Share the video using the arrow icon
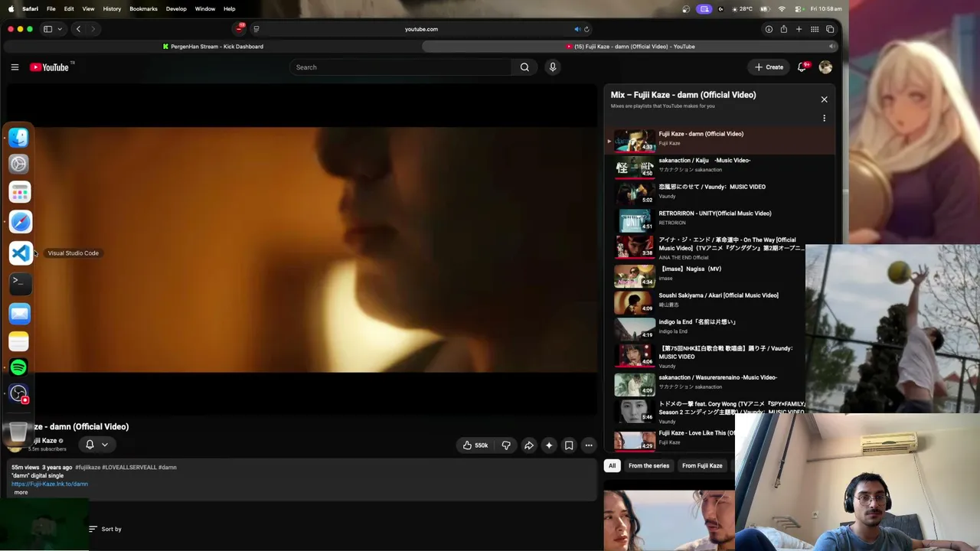The height and width of the screenshot is (551, 980). (529, 445)
